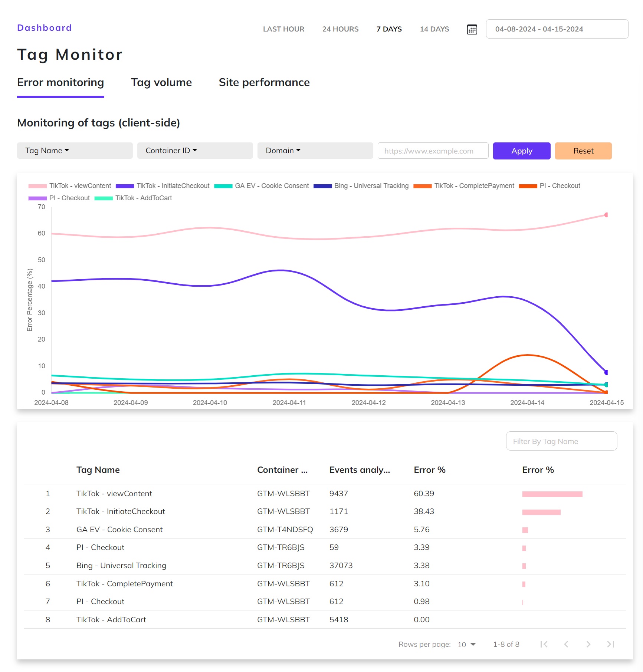Screen dimensions: 643x672
Task: Click error bar for TikTok - viewContent row
Action: tap(552, 494)
